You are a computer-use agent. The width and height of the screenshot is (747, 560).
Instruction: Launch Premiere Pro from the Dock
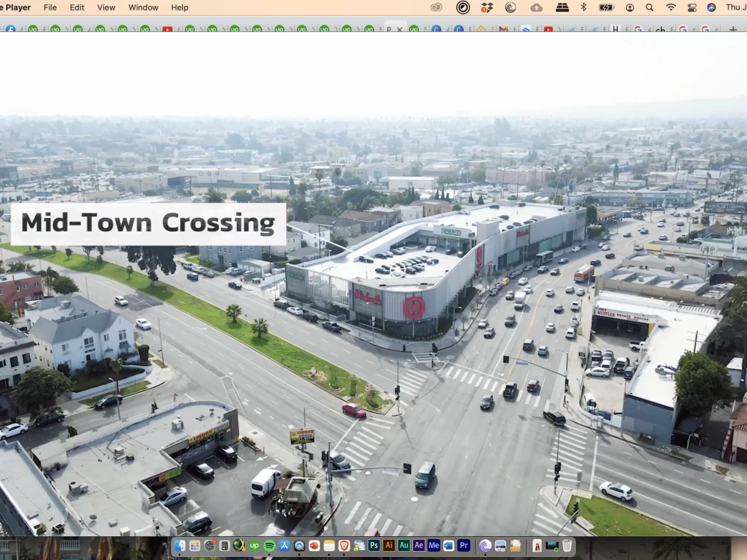(x=464, y=545)
